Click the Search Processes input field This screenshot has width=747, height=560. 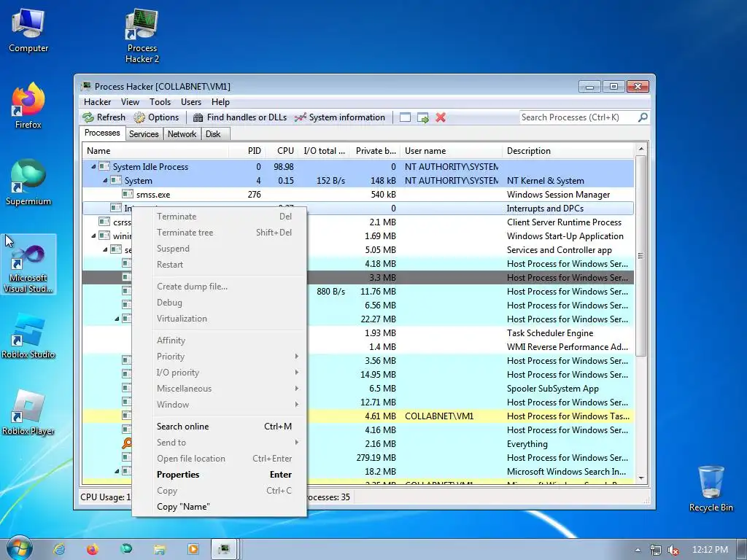pos(578,117)
